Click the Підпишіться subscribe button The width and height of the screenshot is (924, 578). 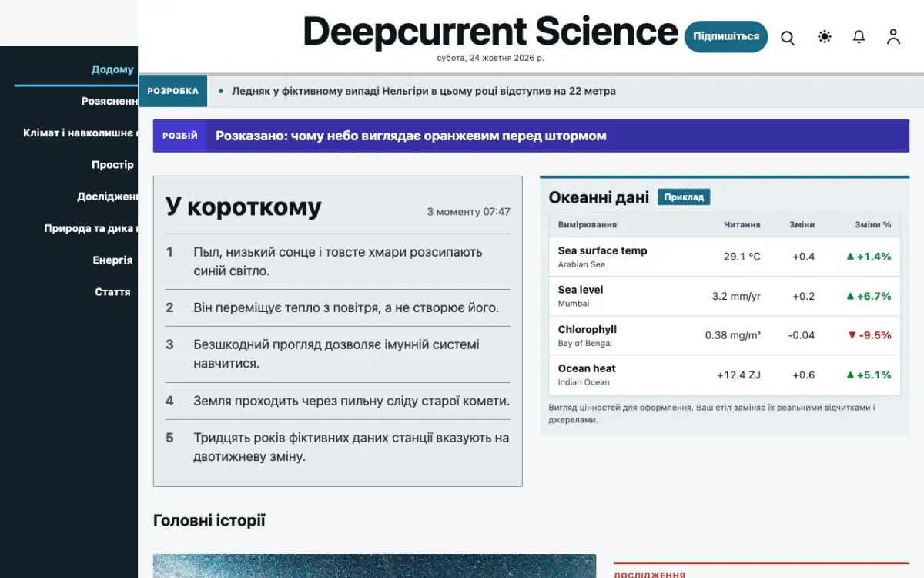pyautogui.click(x=726, y=36)
